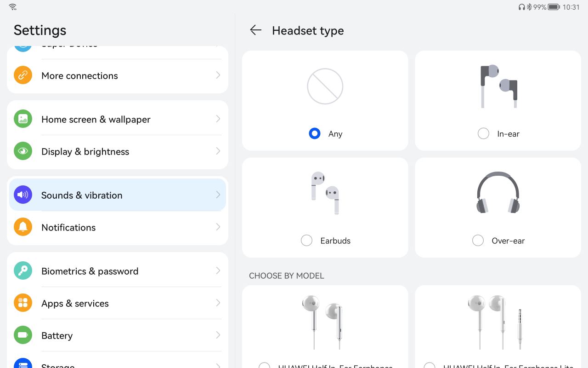The image size is (588, 368).
Task: Go back using the arrow icon
Action: coord(255,30)
